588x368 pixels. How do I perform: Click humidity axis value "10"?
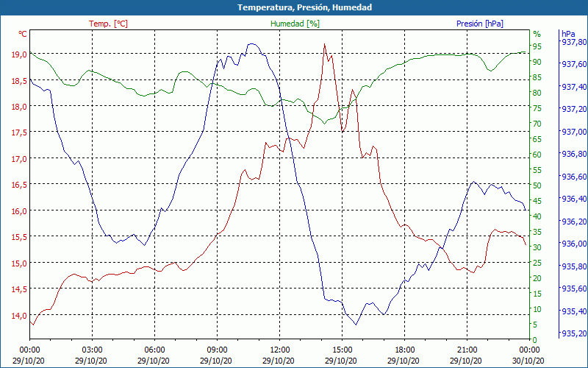tap(537, 309)
